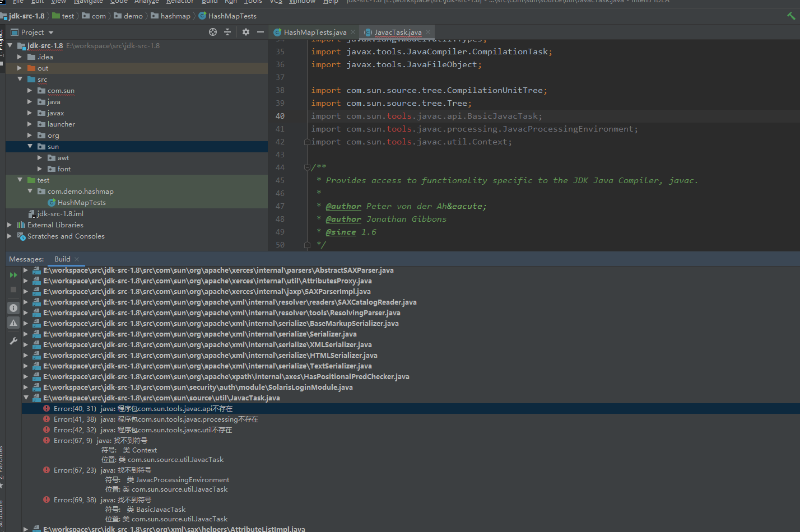This screenshot has width=800, height=532.
Task: Collapse the sun package arrow
Action: tap(30, 146)
